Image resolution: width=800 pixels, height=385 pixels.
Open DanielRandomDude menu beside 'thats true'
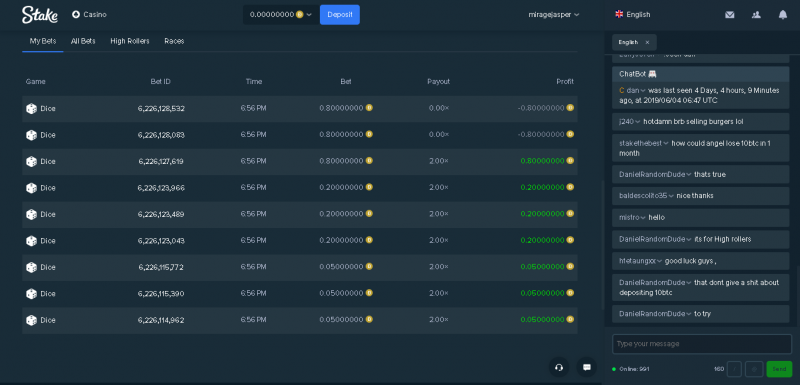(656, 175)
